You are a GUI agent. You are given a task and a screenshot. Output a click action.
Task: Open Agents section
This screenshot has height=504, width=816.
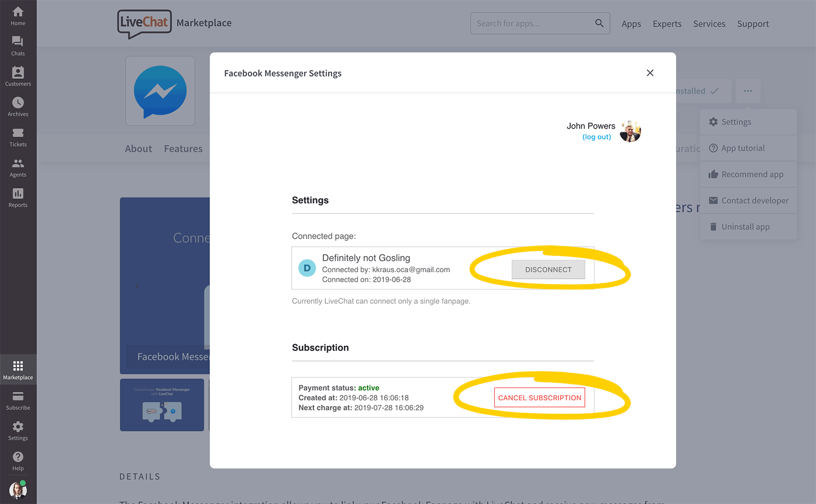[18, 167]
